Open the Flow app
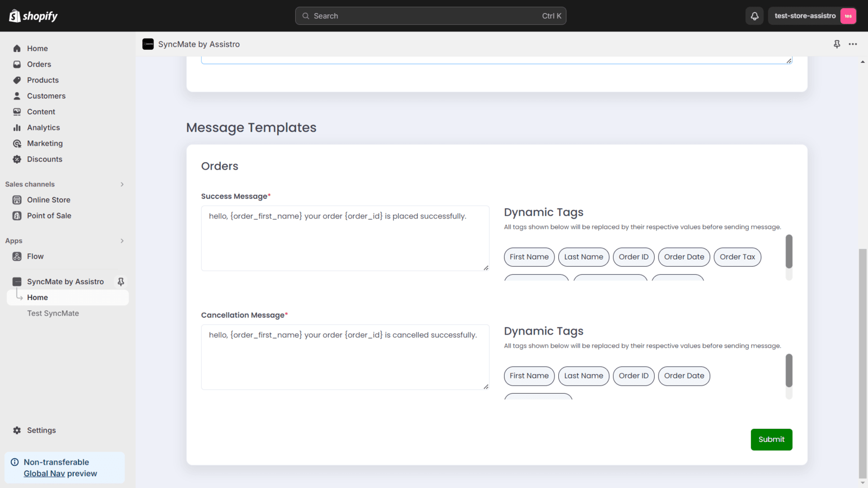 tap(35, 256)
